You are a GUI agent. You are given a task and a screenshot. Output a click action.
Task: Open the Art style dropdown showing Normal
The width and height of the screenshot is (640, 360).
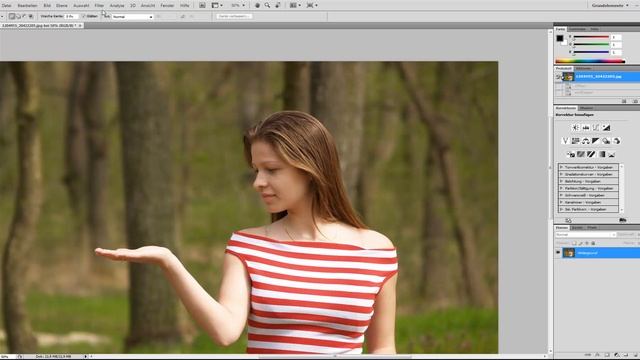pyautogui.click(x=133, y=17)
